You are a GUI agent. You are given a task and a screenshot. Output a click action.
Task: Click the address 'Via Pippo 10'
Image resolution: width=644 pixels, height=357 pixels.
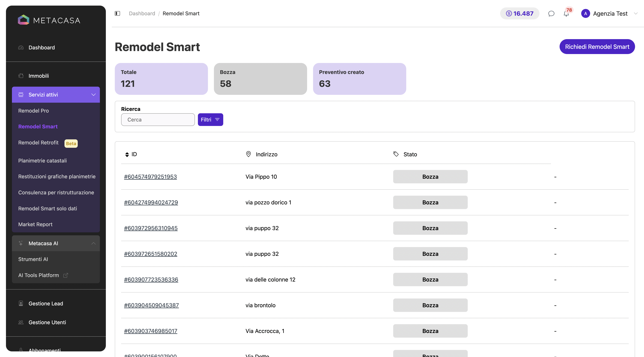coord(261,177)
